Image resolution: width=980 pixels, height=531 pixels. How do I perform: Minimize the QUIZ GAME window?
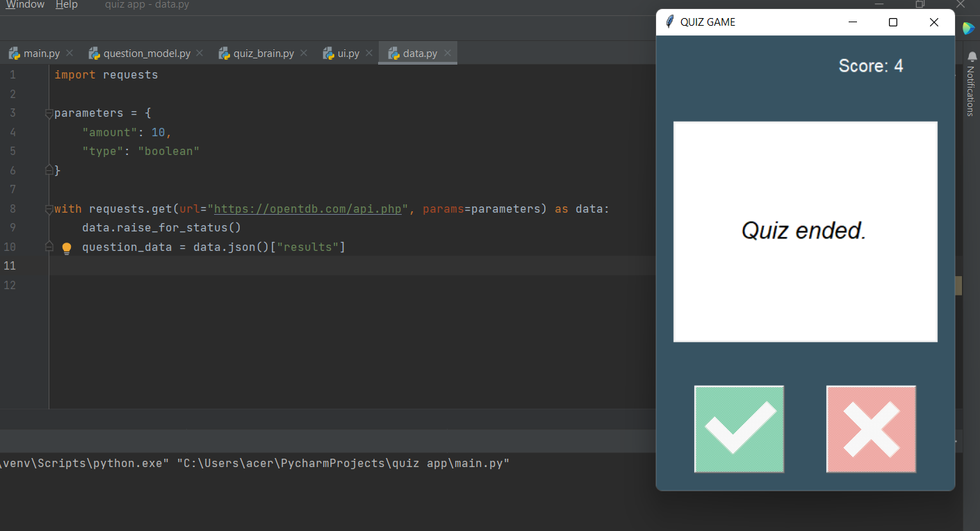[853, 22]
